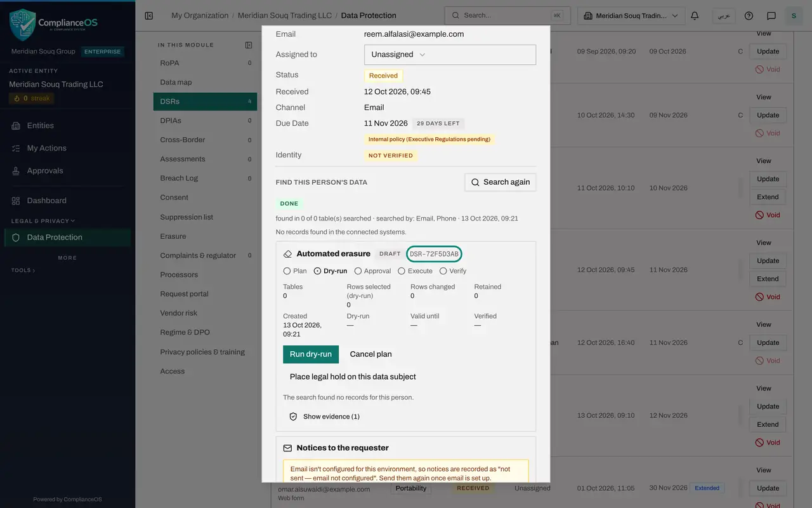The width and height of the screenshot is (812, 508).
Task: Open the Approvals sidebar item
Action: pyautogui.click(x=67, y=171)
